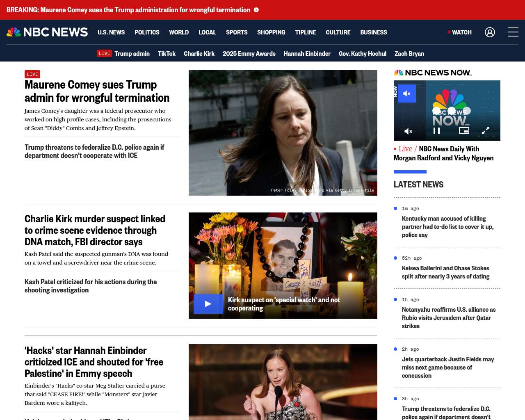Read Maurene Comey sues Trump admin headline

[x=97, y=91]
